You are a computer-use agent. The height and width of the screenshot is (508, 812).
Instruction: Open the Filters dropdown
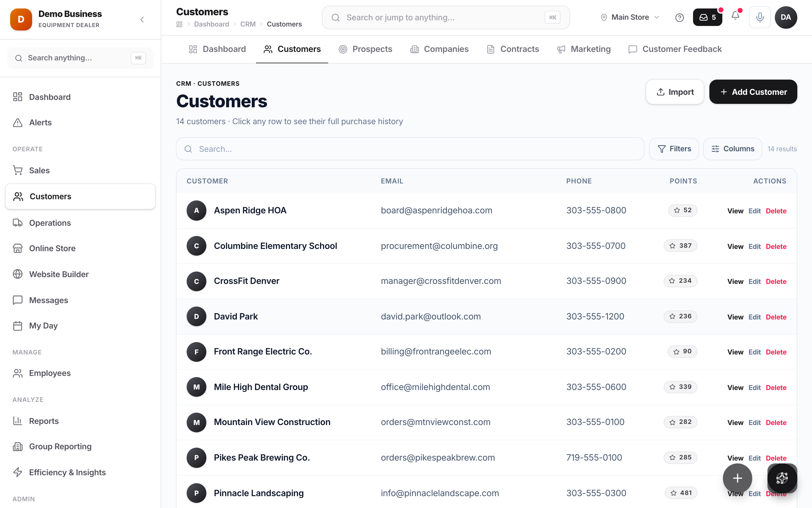pyautogui.click(x=674, y=149)
